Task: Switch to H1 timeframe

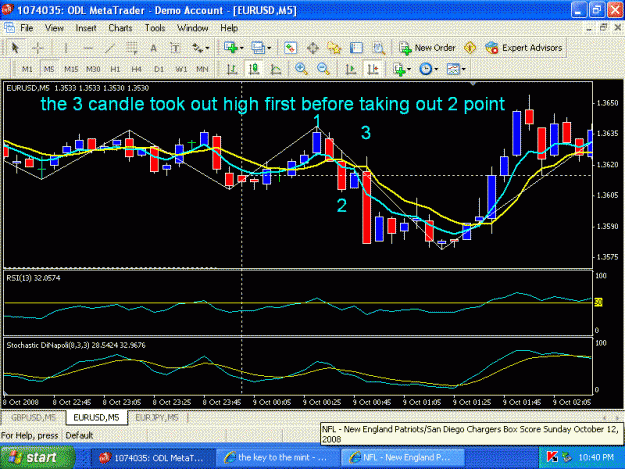Action: coord(115,69)
